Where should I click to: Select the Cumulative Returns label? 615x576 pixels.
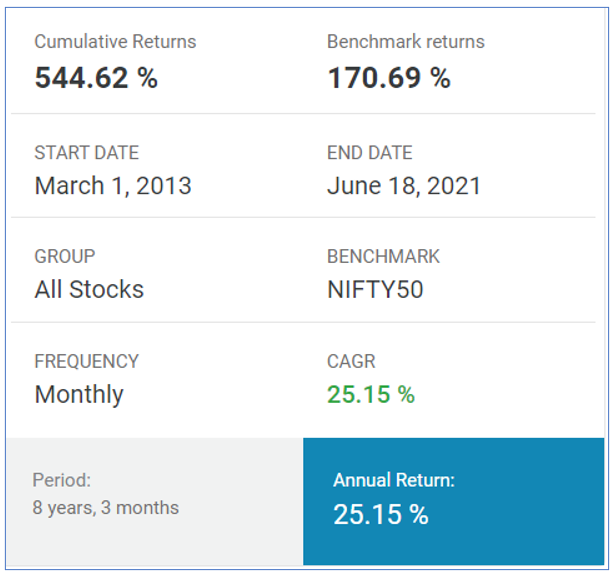point(115,42)
